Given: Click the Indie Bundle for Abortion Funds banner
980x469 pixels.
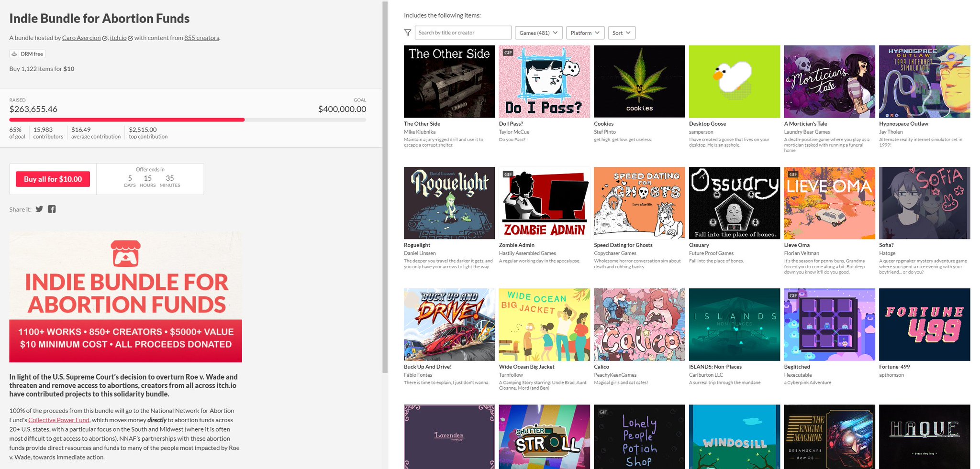Looking at the screenshot, I should pos(126,297).
